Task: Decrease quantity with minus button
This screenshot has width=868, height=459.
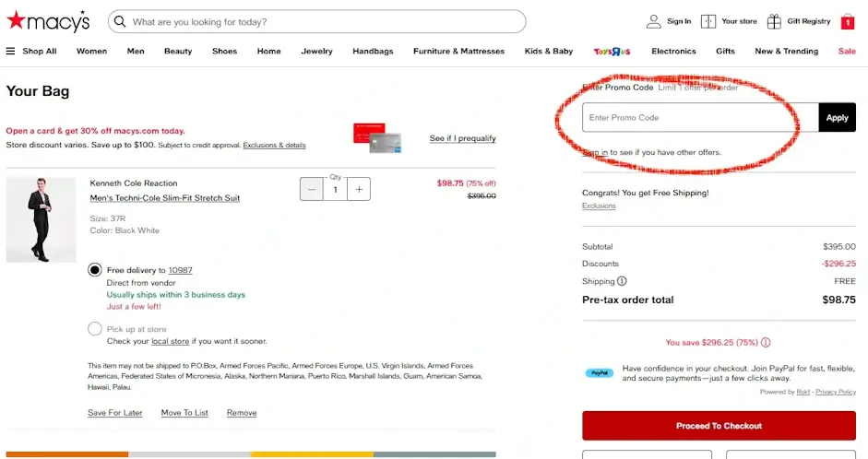Action: 312,189
